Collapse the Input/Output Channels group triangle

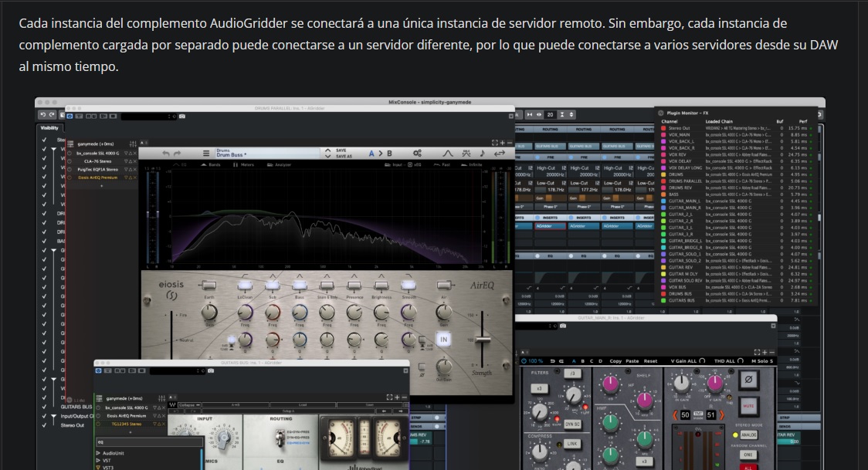pyautogui.click(x=54, y=416)
